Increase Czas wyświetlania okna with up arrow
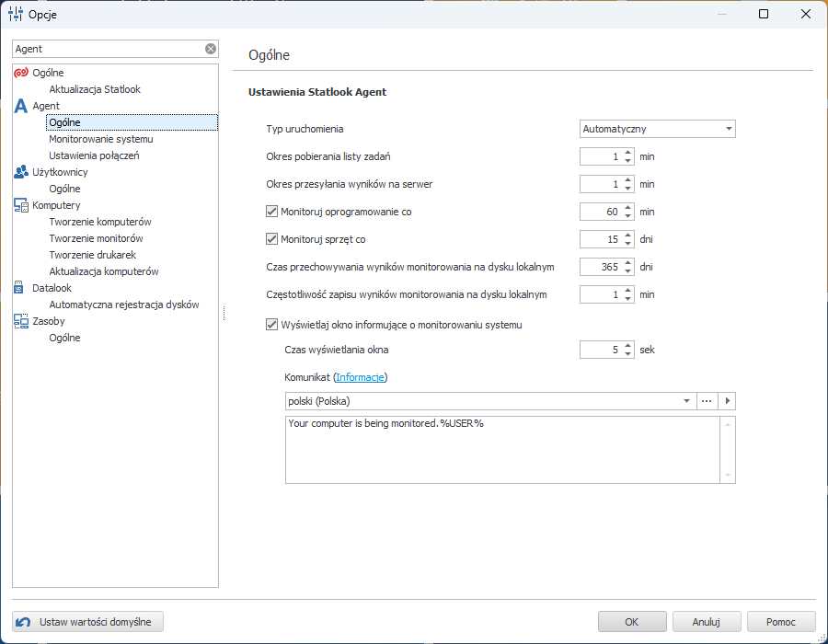Screen dimensions: 828x644 (627, 345)
